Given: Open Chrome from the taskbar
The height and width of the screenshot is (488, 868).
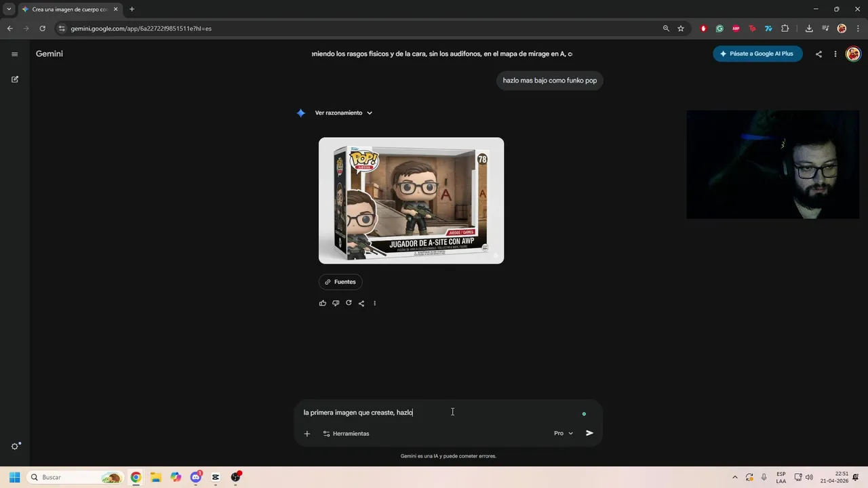Looking at the screenshot, I should [136, 477].
